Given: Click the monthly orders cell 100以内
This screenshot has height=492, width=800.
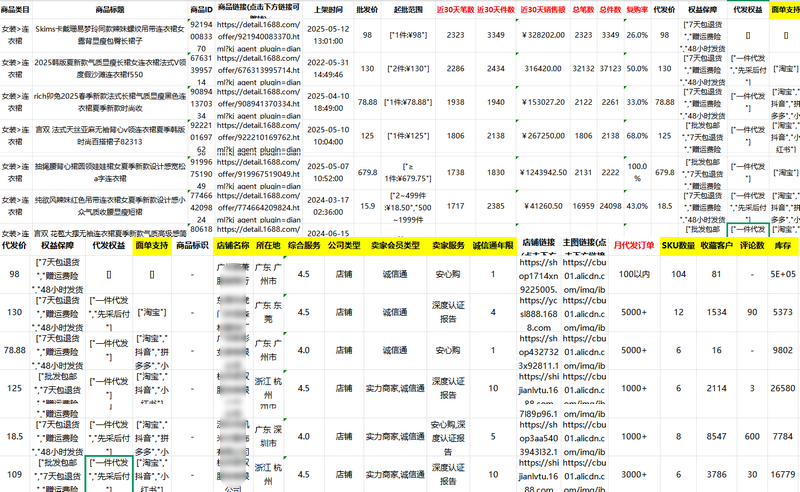Looking at the screenshot, I should pyautogui.click(x=634, y=275).
